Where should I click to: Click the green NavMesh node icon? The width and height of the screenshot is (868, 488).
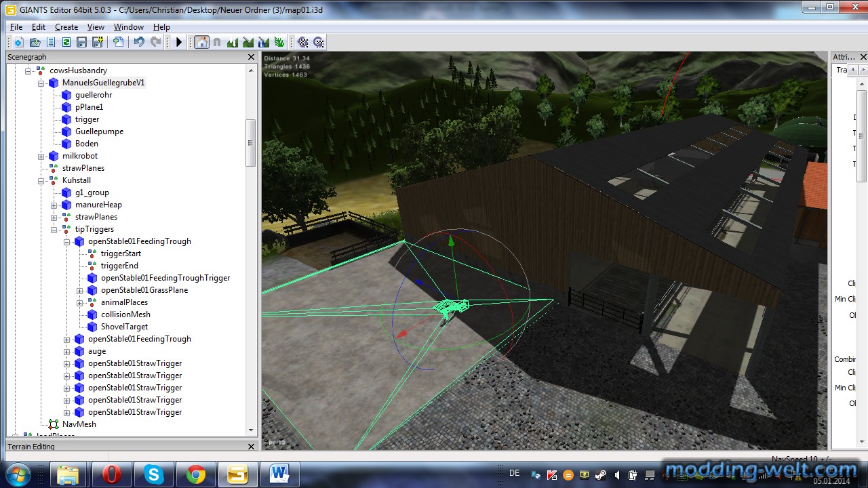tap(54, 424)
